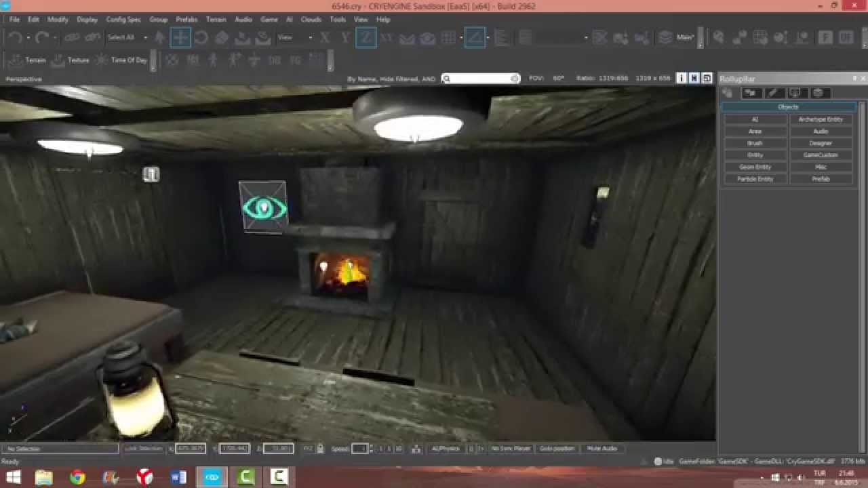Open the Terrain menu
Image resolution: width=868 pixels, height=488 pixels.
[x=216, y=20]
